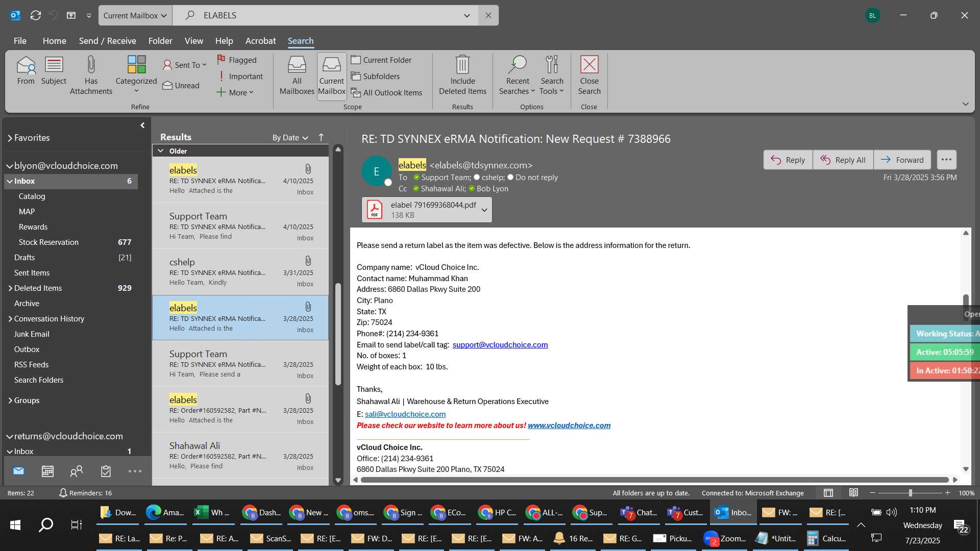
Task: Close Search with the red X
Action: pos(589,76)
